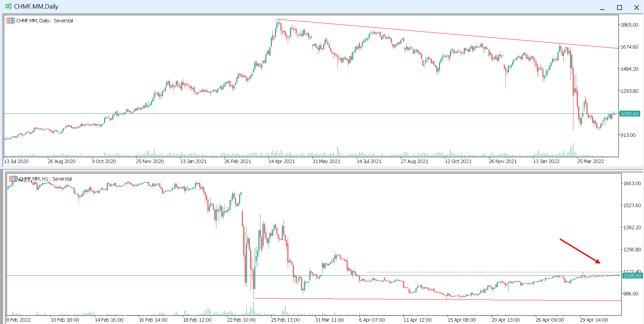Click the '25 Nov 2020' date on Daily time axis
The image size is (644, 324).
coord(150,161)
